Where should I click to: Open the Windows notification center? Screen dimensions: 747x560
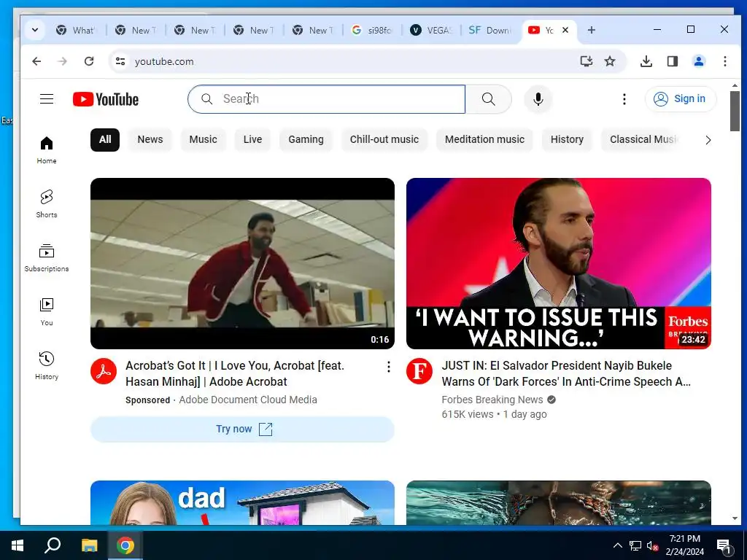pyautogui.click(x=724, y=547)
